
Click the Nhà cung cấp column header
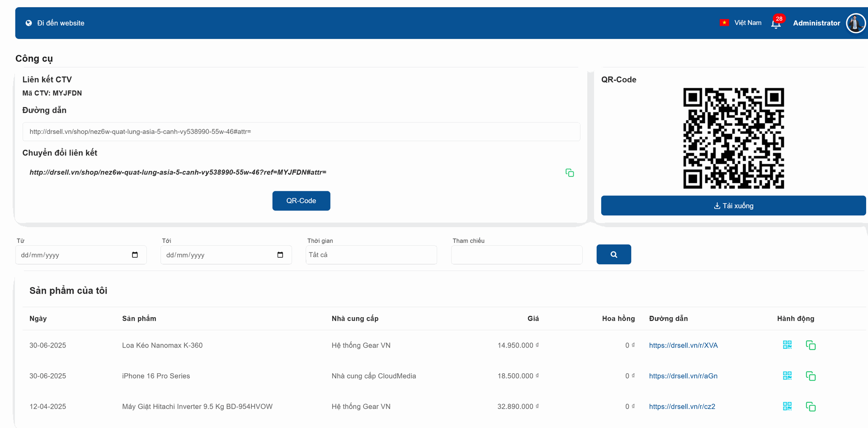coord(355,319)
